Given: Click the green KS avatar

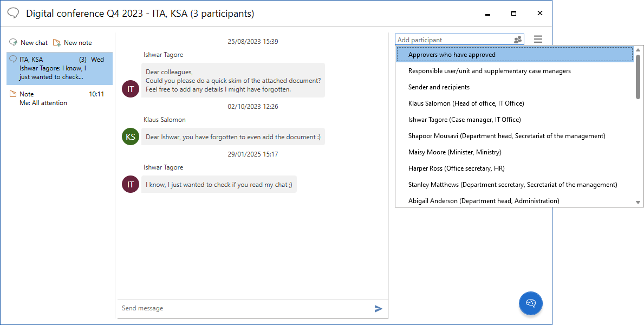Looking at the screenshot, I should [x=131, y=137].
